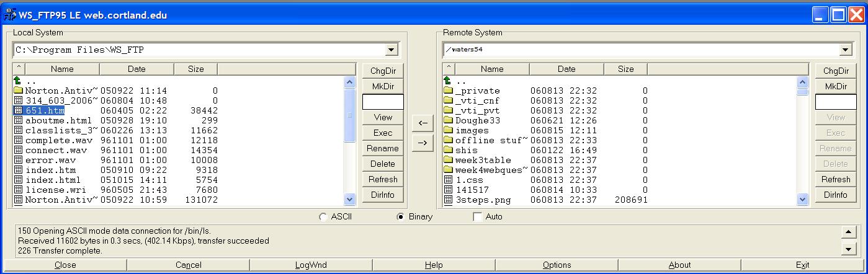Screen dimensions: 868x274
Task: Click the 314_603_2006~ folder icon
Action: coord(18,100)
